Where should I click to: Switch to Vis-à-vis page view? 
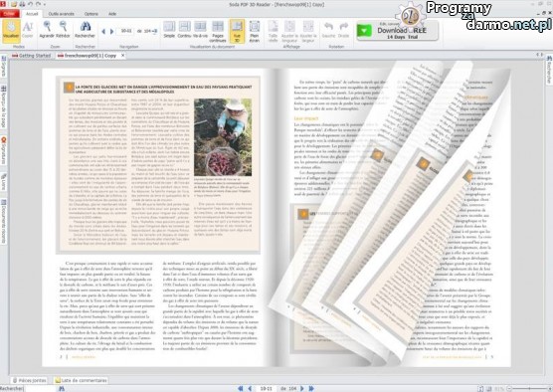click(200, 30)
